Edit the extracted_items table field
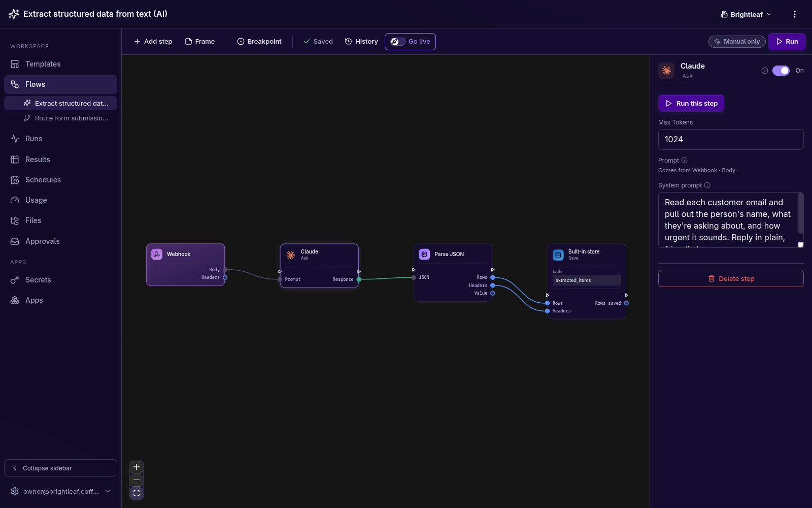812x508 pixels. (x=587, y=280)
